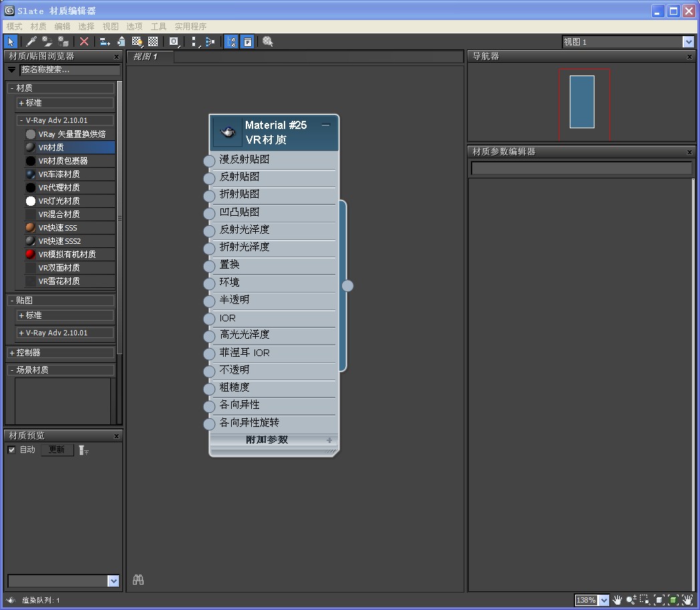The width and height of the screenshot is (700, 610).
Task: Open the 模式 menu
Action: [x=14, y=26]
